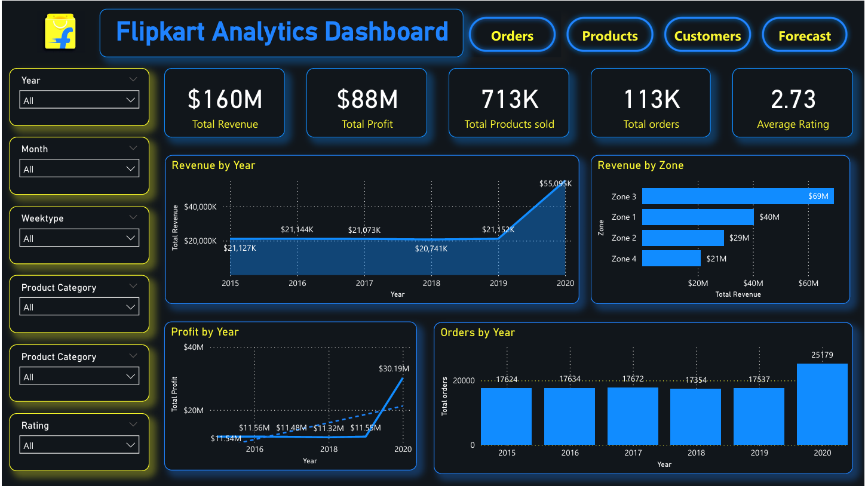Open the Rating slicer All dropdown

coord(79,445)
